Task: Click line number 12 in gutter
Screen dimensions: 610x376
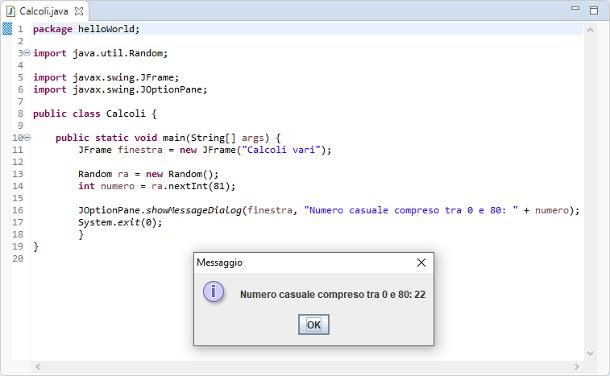Action: (18, 162)
